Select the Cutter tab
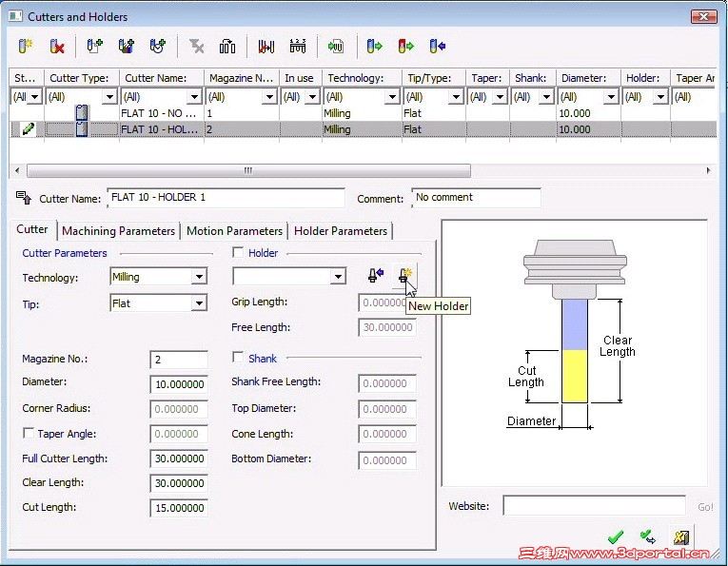This screenshot has height=566, width=728. [32, 229]
